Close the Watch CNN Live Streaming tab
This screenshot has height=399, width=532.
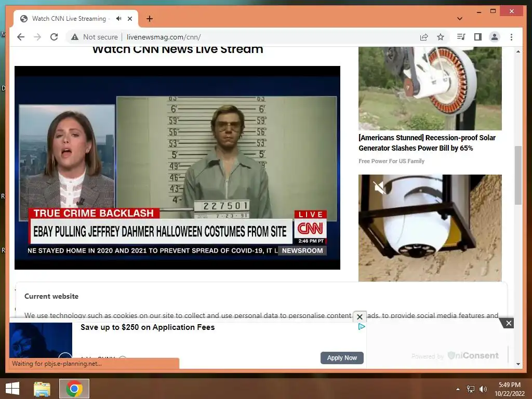point(129,19)
